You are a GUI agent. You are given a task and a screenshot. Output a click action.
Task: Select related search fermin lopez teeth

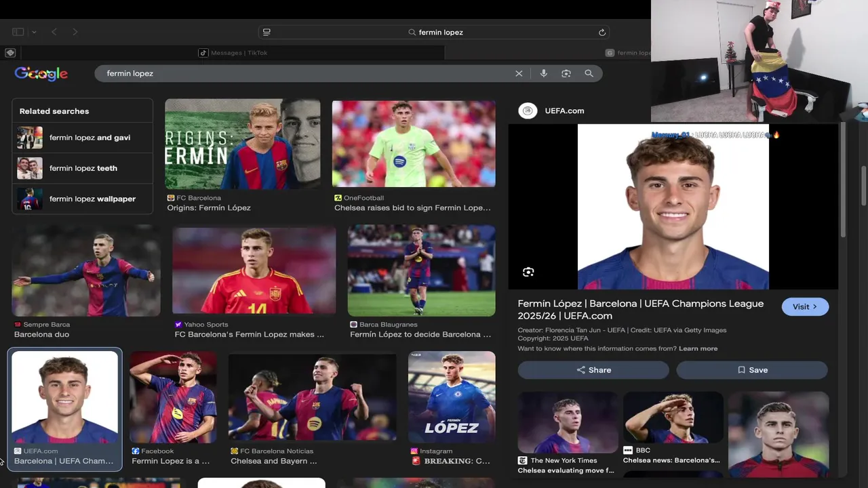(83, 168)
